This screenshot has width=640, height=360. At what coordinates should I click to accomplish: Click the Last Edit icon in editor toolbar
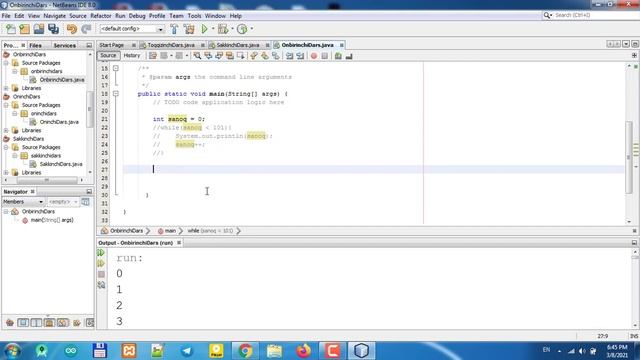(x=153, y=56)
